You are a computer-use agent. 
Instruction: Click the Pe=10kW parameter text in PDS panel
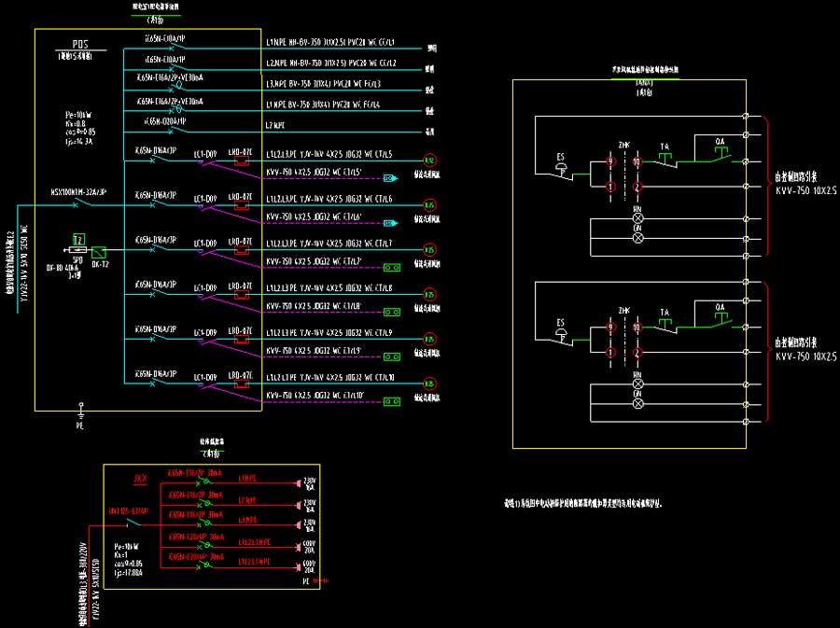pyautogui.click(x=78, y=114)
